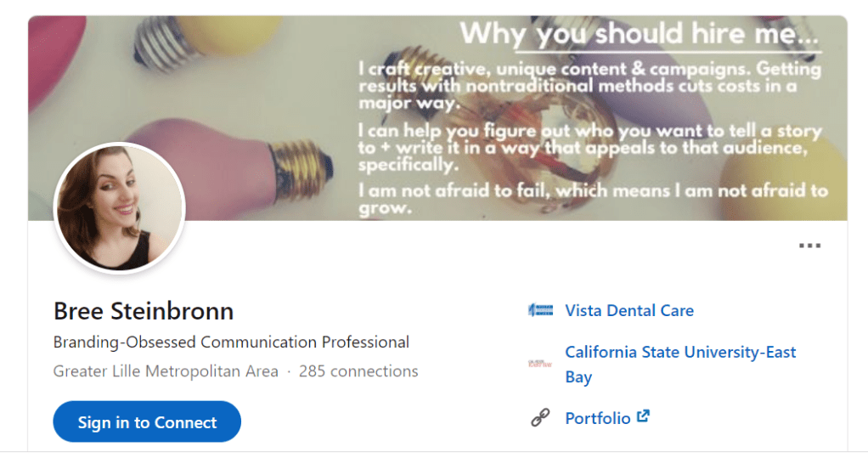
Task: Click the Sign in to Connect button
Action: 147,422
